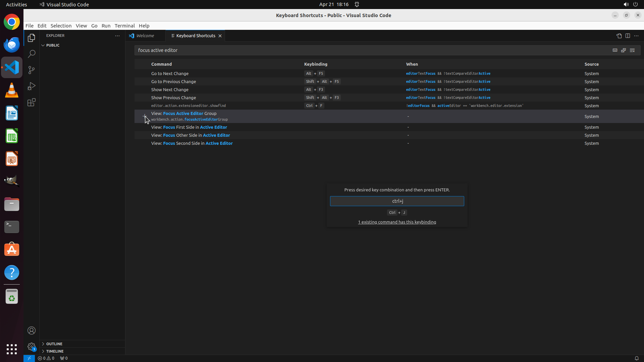Click the focus active editor search field
644x362 pixels.
(x=369, y=50)
